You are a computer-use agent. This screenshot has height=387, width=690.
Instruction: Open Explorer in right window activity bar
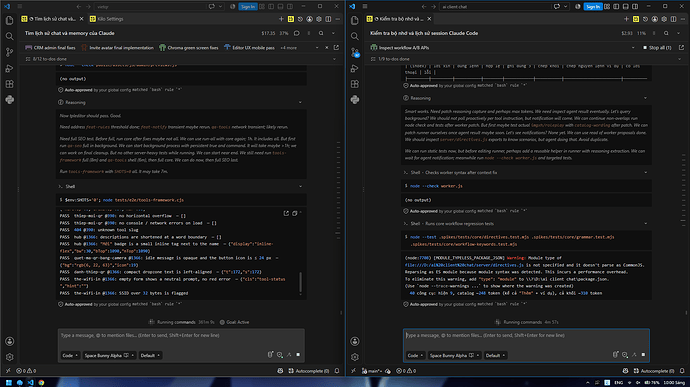click(355, 21)
